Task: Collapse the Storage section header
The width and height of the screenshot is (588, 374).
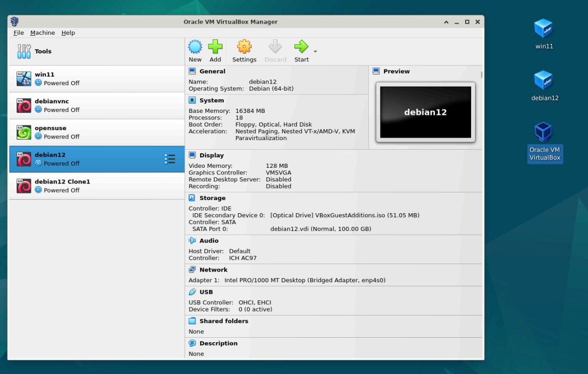Action: (212, 198)
